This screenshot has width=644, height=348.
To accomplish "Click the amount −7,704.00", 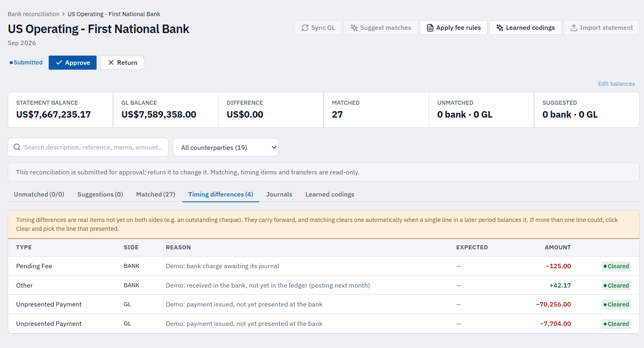I will 555,324.
